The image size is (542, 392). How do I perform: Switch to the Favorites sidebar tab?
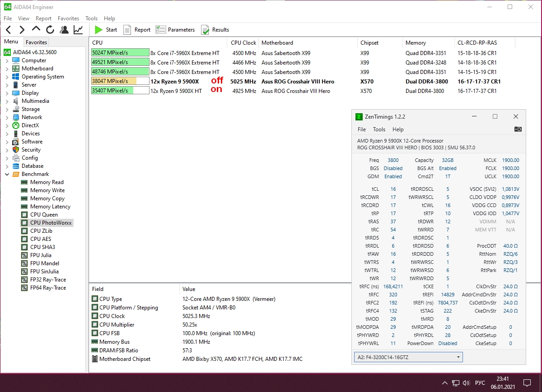pos(36,42)
